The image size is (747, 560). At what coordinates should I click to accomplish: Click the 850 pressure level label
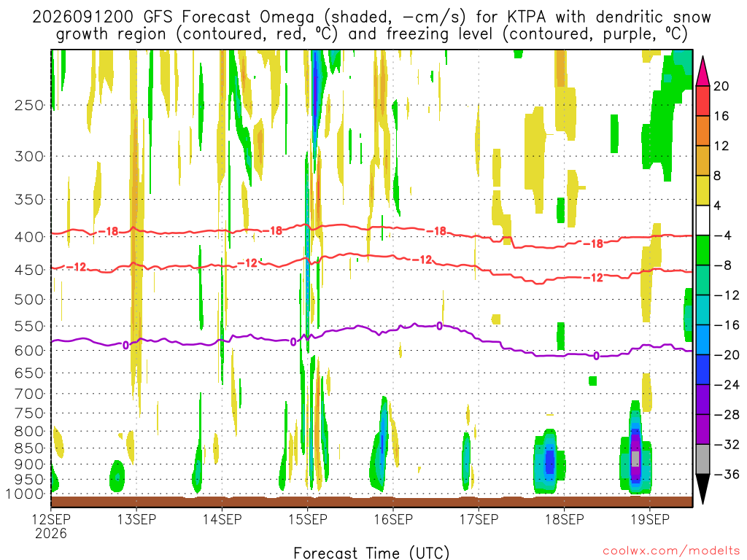29,448
